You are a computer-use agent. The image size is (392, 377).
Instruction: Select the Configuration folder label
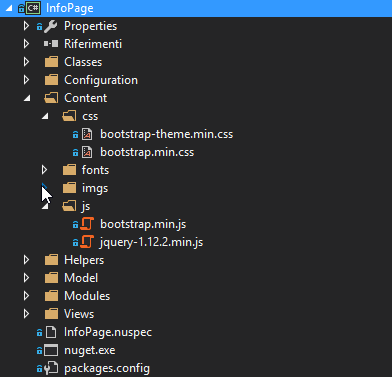pos(101,80)
